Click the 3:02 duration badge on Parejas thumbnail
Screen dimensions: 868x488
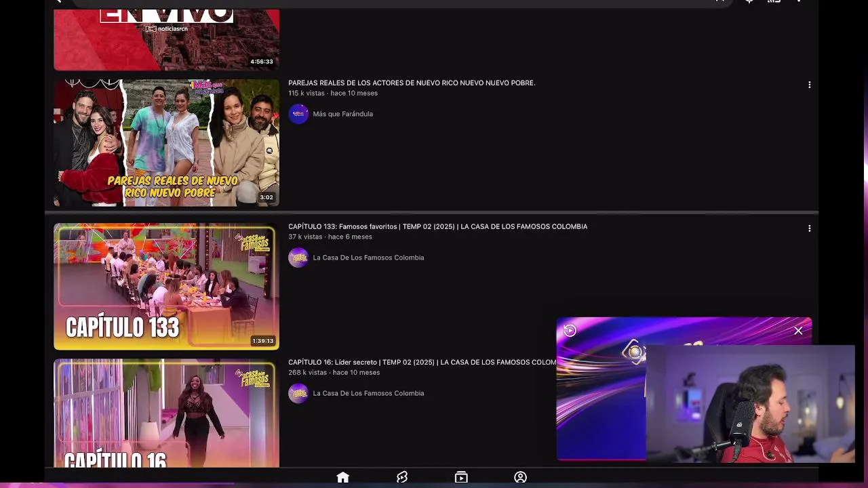pyautogui.click(x=267, y=197)
